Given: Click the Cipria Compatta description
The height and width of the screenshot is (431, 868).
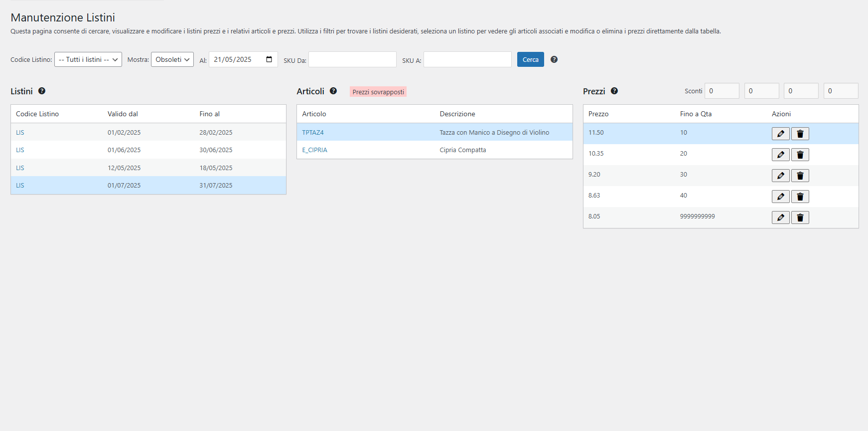Looking at the screenshot, I should click(x=463, y=150).
